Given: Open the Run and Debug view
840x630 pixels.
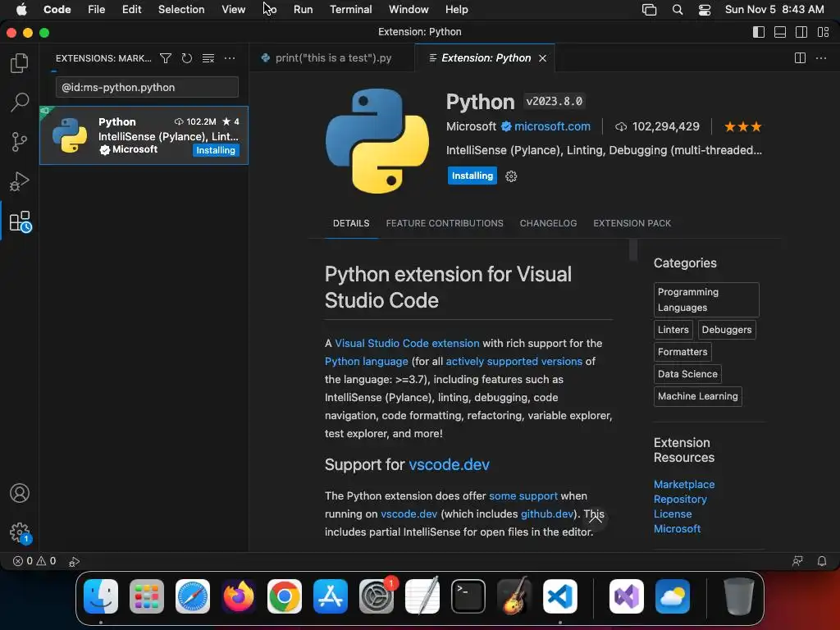Looking at the screenshot, I should (20, 181).
